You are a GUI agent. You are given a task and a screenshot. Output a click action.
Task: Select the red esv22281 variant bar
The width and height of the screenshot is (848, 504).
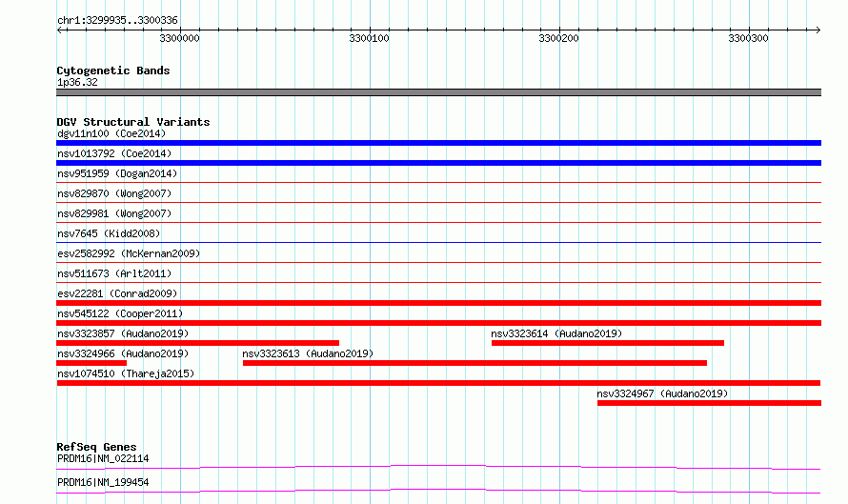438,303
